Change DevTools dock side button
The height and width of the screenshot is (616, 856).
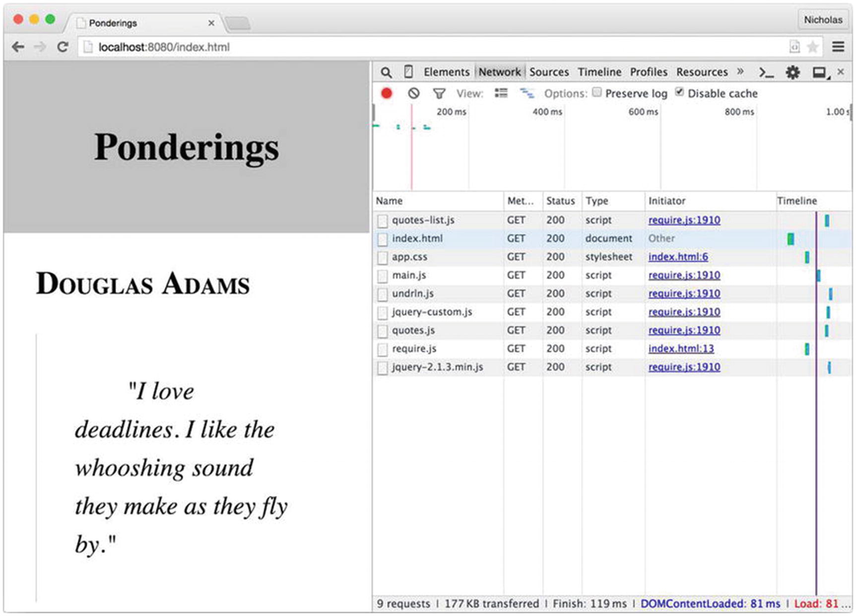tap(819, 72)
